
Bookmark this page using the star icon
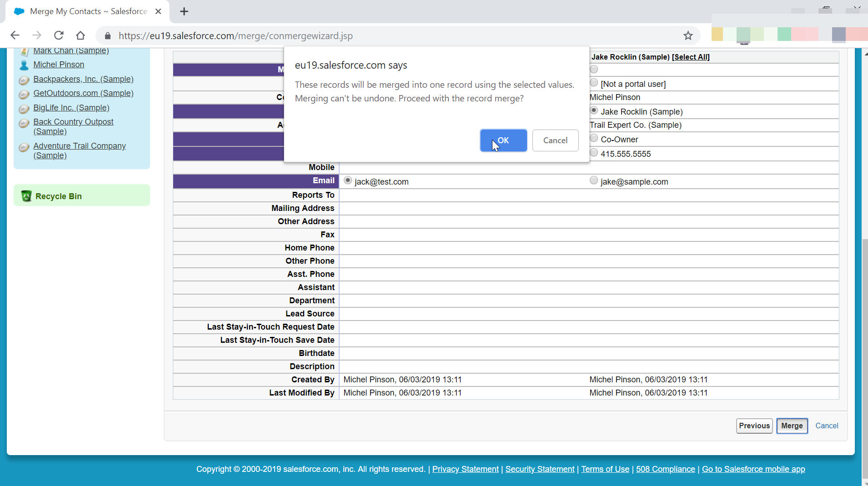tap(688, 35)
